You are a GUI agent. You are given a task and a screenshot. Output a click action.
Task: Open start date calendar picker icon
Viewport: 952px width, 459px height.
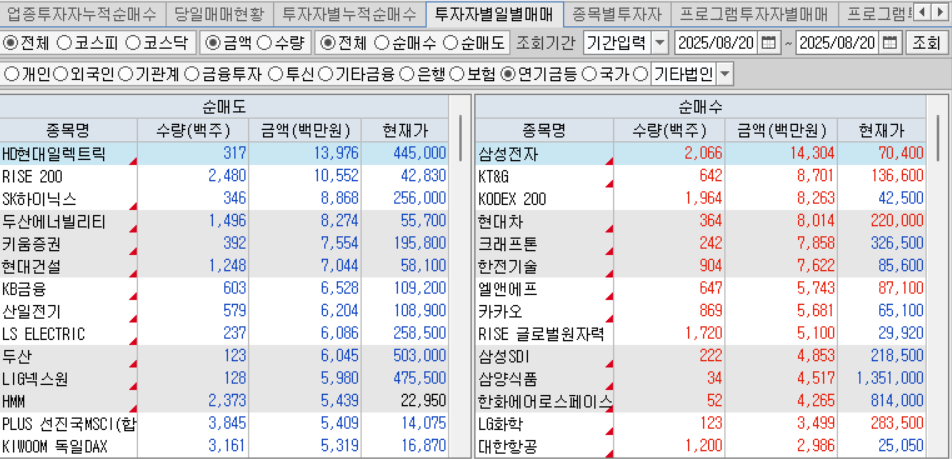(768, 43)
